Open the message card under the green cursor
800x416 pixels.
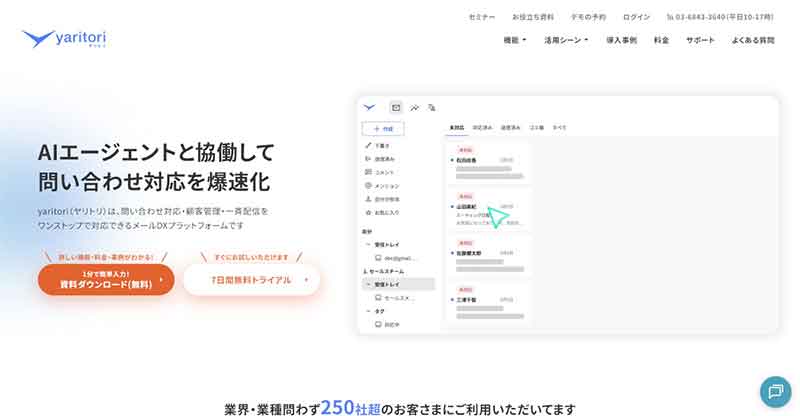pos(488,210)
